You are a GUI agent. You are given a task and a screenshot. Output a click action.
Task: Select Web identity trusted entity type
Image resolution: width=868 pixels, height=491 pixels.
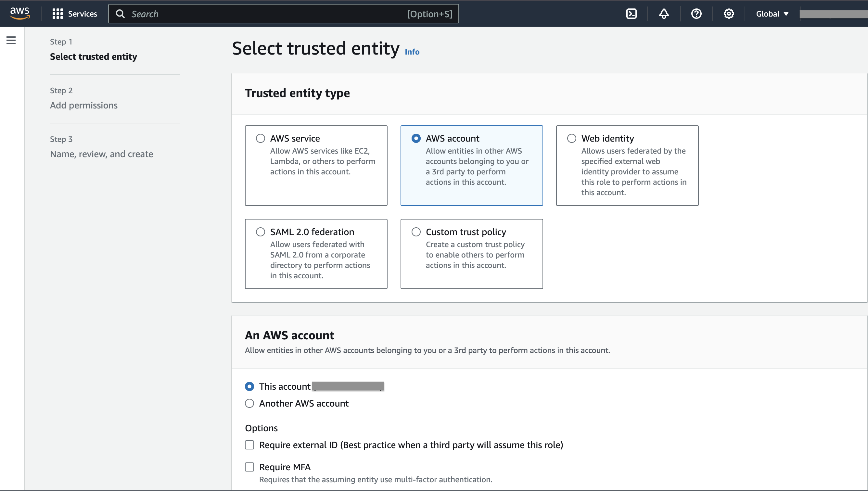pyautogui.click(x=571, y=138)
